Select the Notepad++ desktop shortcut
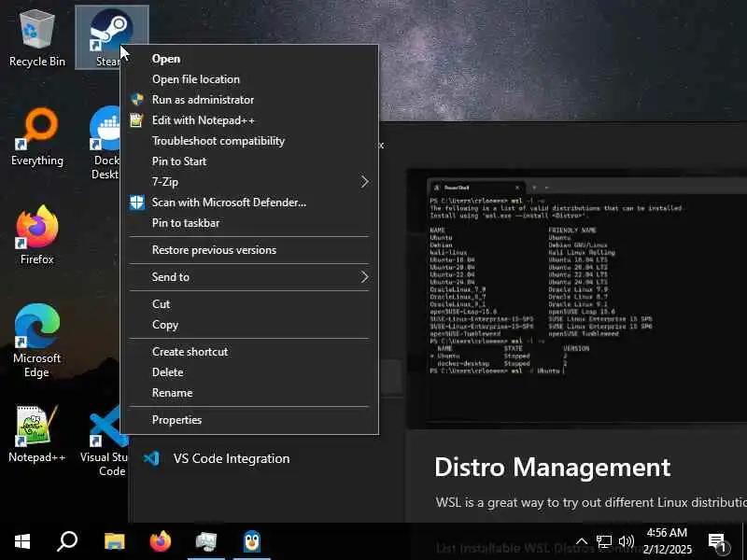Image resolution: width=747 pixels, height=560 pixels. point(36,433)
